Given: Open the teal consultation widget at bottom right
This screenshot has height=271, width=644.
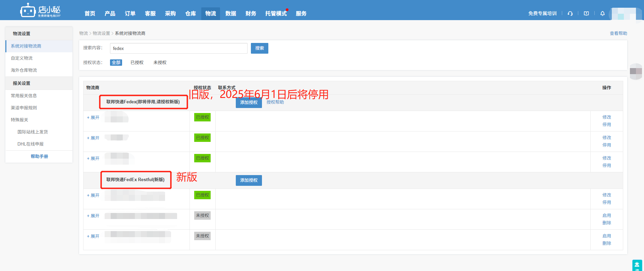Looking at the screenshot, I should click(x=637, y=265).
